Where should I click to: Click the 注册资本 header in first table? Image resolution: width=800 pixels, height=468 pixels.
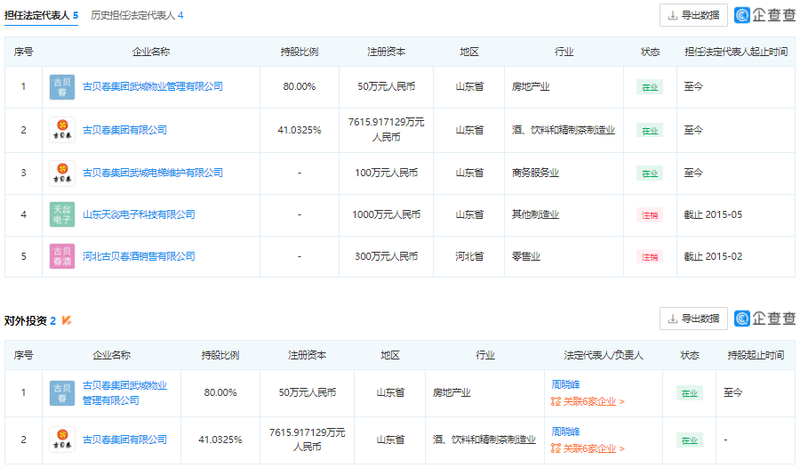(386, 52)
